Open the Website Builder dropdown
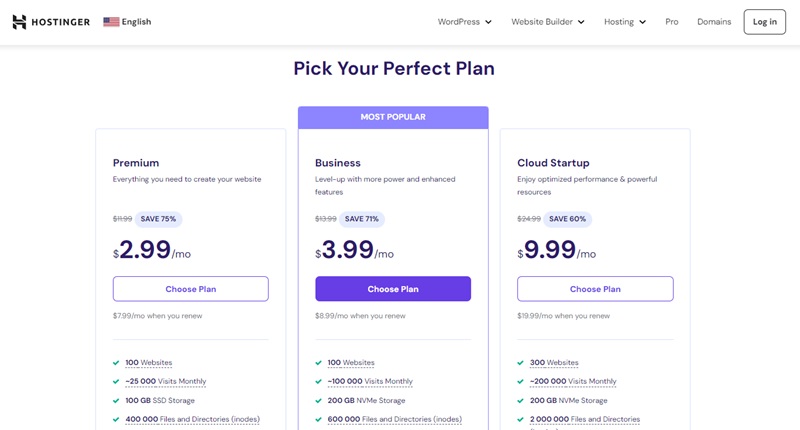 click(547, 22)
